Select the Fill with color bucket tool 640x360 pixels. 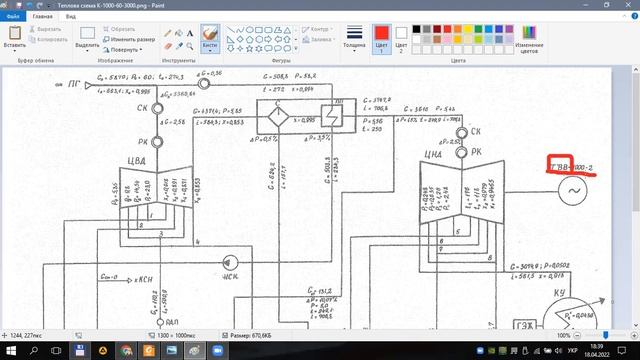click(179, 33)
